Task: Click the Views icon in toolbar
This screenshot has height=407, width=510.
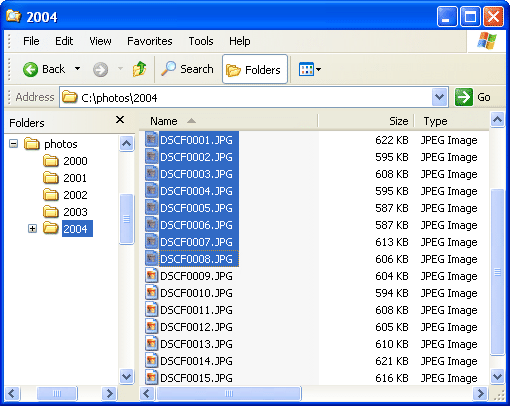Action: 306,69
